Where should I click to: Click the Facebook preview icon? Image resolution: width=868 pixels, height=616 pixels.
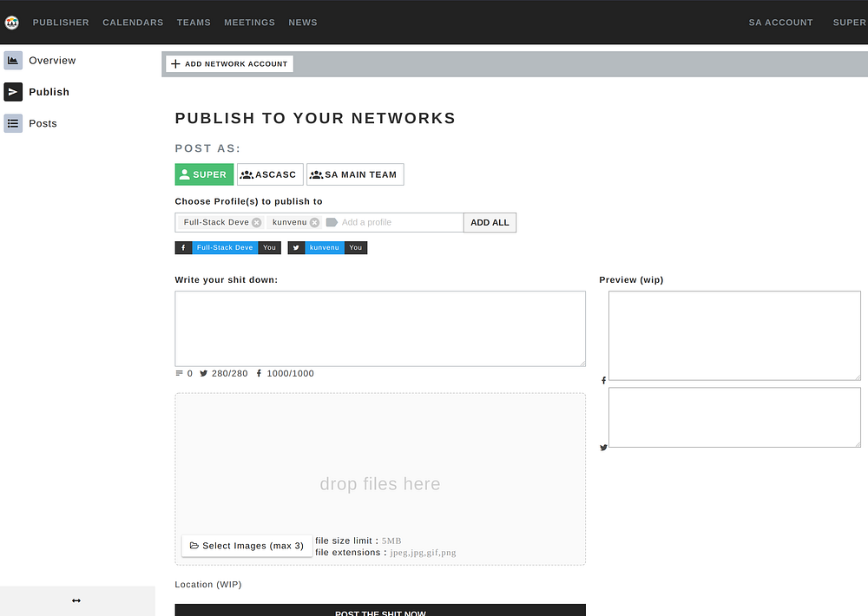coord(603,380)
